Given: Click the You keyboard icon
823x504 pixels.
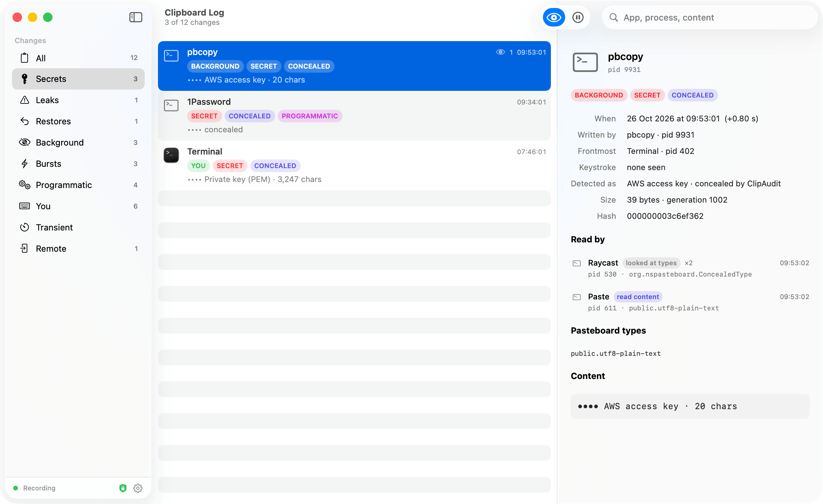Looking at the screenshot, I should (x=24, y=206).
